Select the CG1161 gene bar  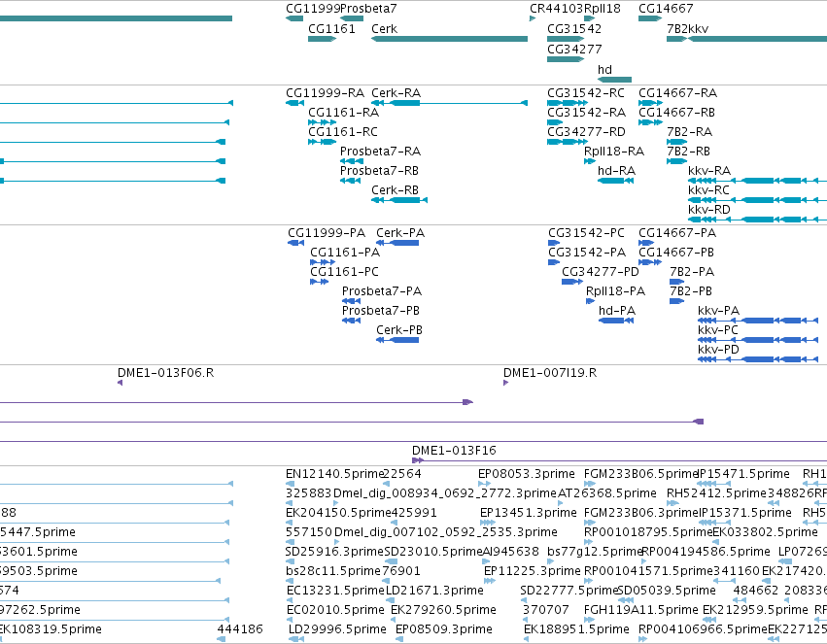tap(323, 39)
